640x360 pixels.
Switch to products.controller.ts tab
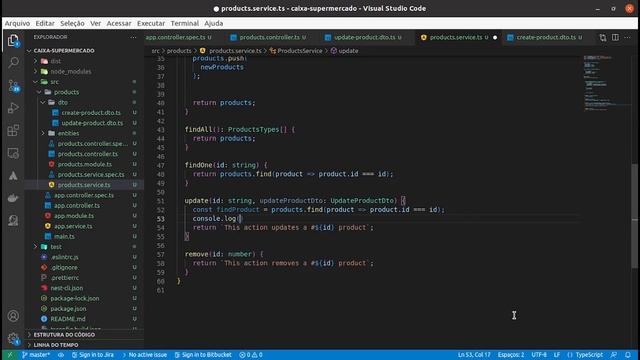(270, 37)
